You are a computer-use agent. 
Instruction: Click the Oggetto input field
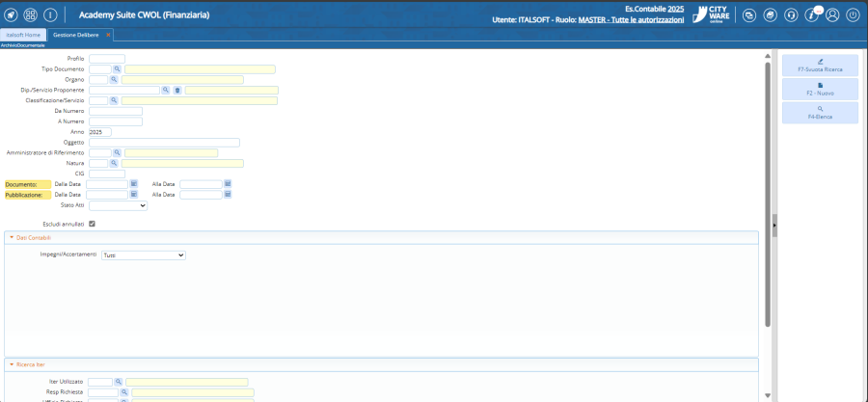[x=164, y=143]
